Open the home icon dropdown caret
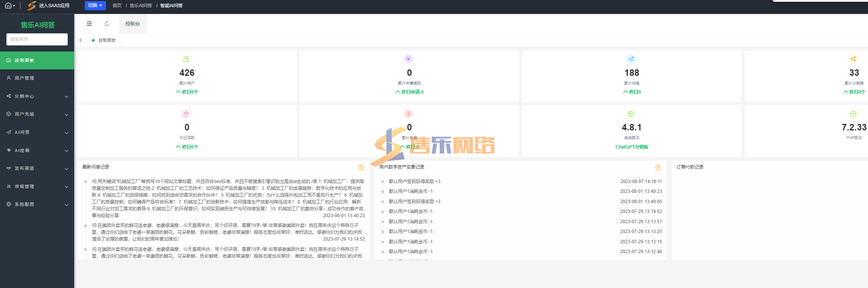Viewport: 868px width, 288px height. coord(14,6)
